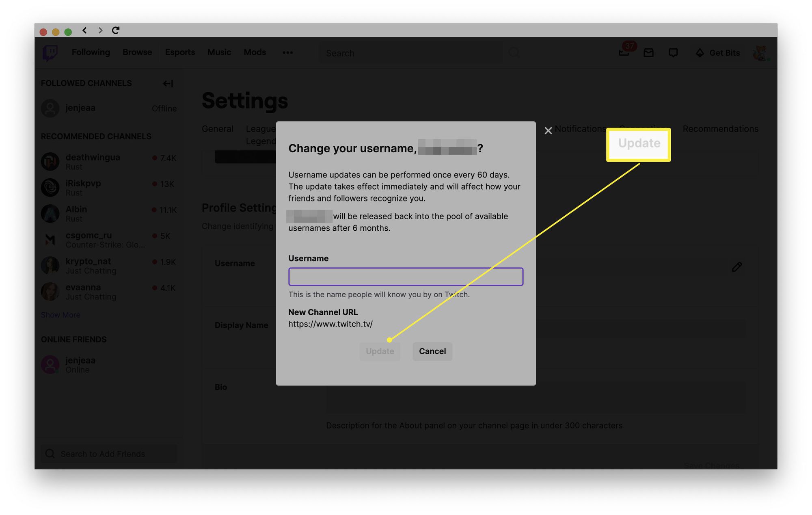Screen dimensions: 812x515
Task: Collapse the Followed Channels sidebar
Action: [168, 83]
